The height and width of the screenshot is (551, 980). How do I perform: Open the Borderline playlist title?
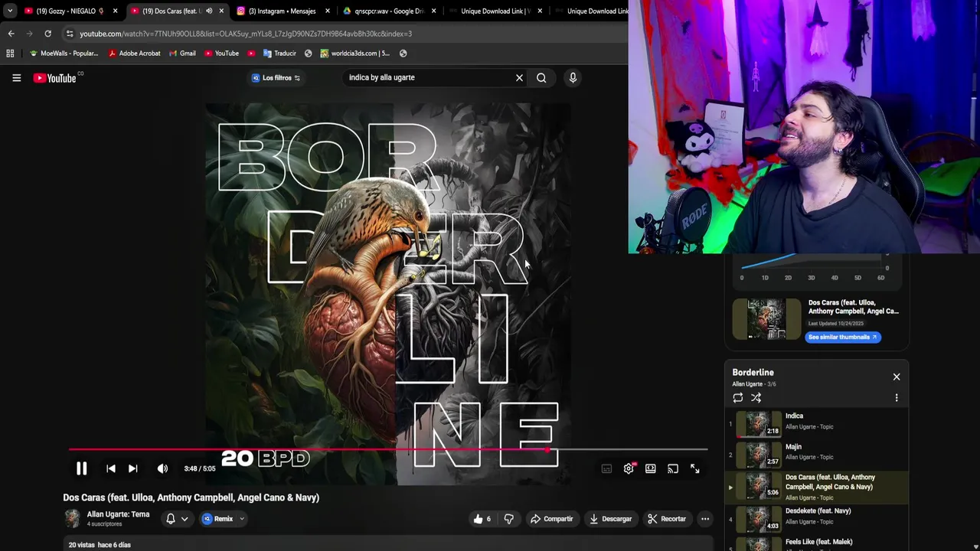pyautogui.click(x=753, y=372)
